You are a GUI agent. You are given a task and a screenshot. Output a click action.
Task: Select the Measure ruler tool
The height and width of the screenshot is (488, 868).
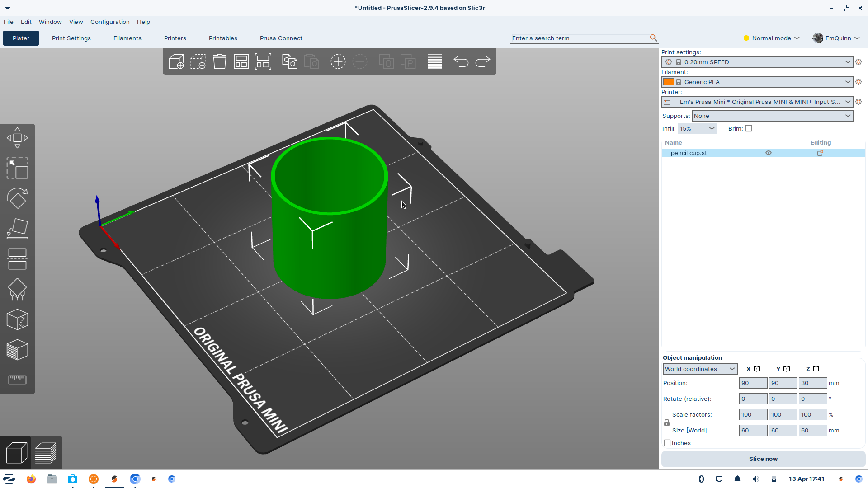(x=17, y=380)
